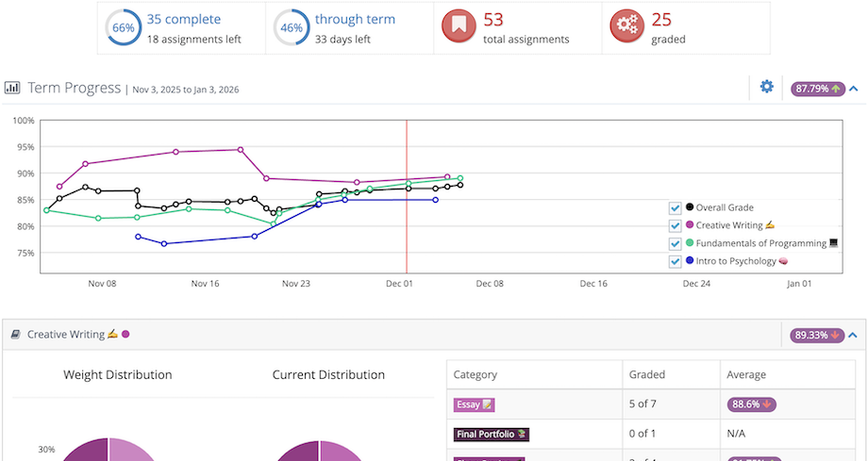Collapse the Term Progress panel
The width and height of the screenshot is (868, 461).
(x=853, y=89)
